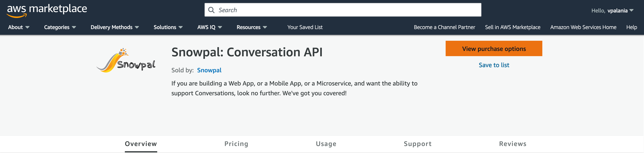Image resolution: width=644 pixels, height=153 pixels.
Task: Expand Delivery Methods menu
Action: click(x=115, y=27)
